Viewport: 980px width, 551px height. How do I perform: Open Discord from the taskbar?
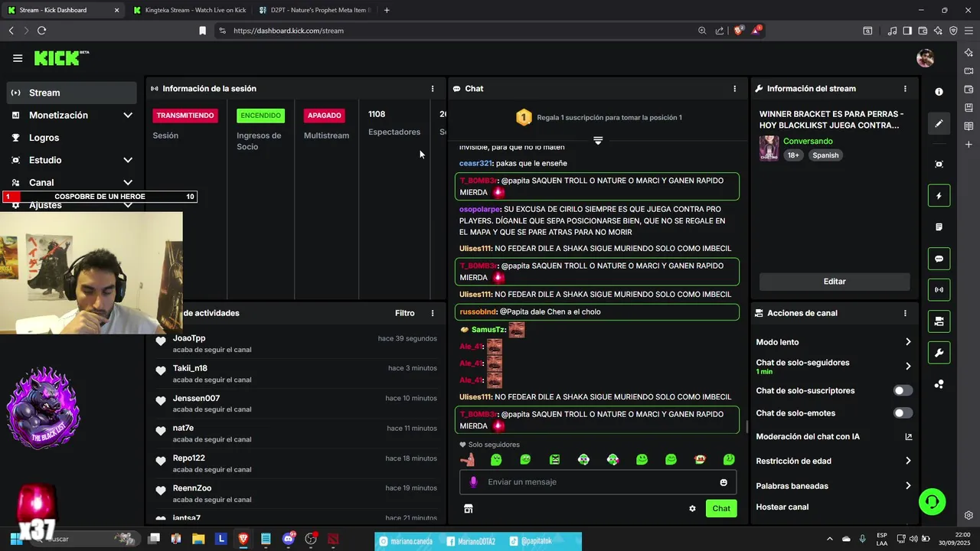[x=289, y=539]
